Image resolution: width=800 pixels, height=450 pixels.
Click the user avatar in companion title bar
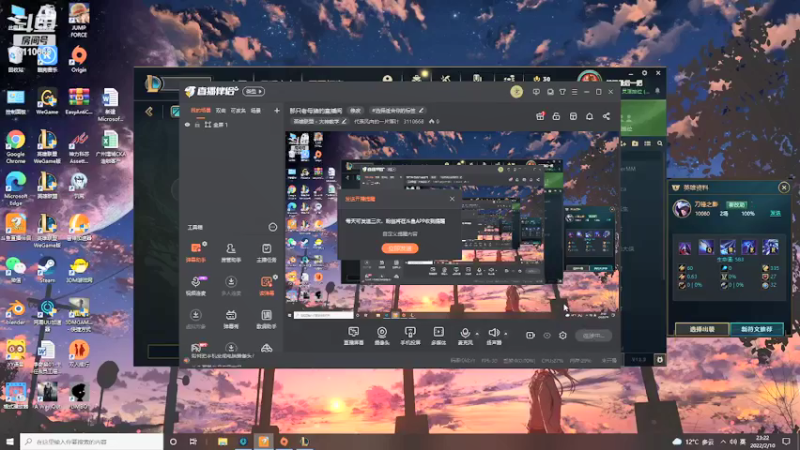click(x=516, y=92)
